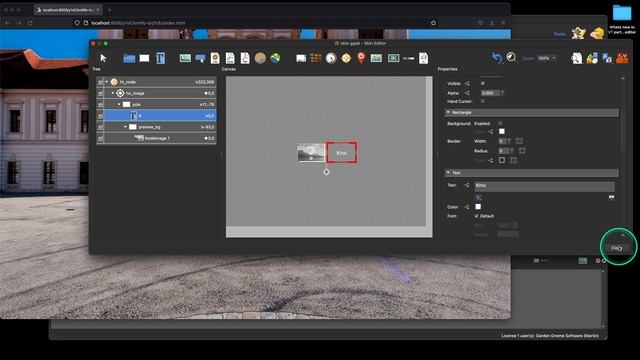Viewport: 640px width, 360px height.
Task: Toggle visibility eye of NodeImage 1 row
Action: 100,138
